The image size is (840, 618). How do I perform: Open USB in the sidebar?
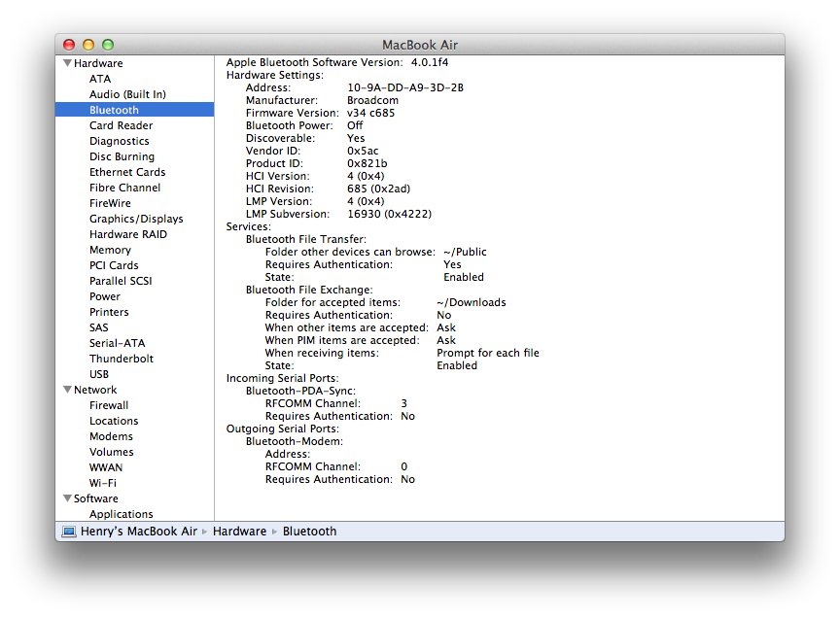(99, 374)
